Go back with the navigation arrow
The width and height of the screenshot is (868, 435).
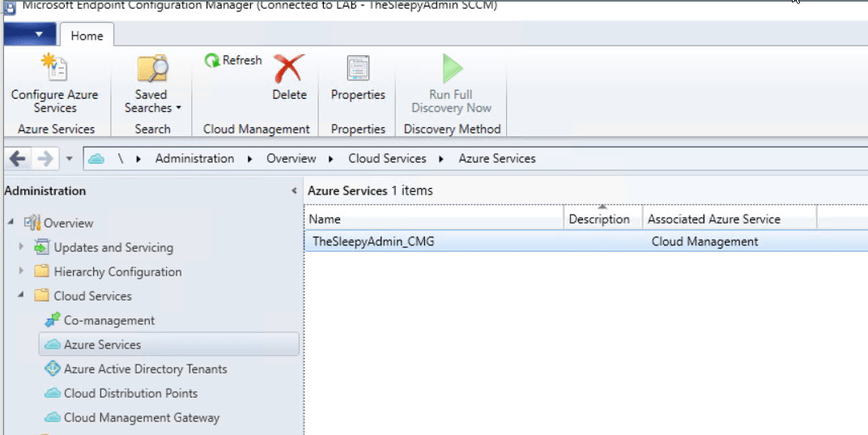(17, 159)
